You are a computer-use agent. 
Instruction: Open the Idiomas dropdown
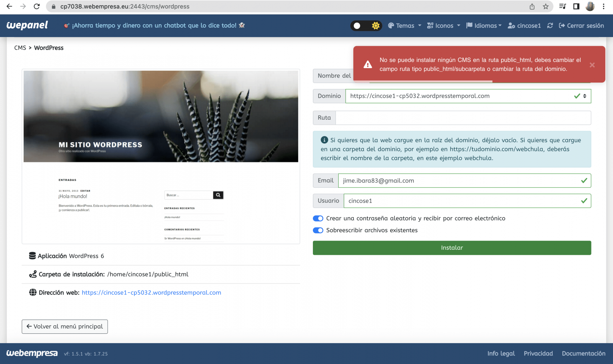point(484,26)
